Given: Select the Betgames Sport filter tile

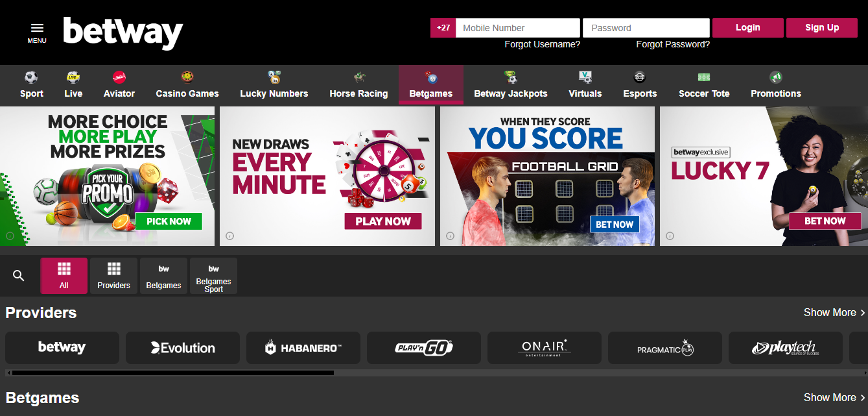Looking at the screenshot, I should pyautogui.click(x=213, y=276).
